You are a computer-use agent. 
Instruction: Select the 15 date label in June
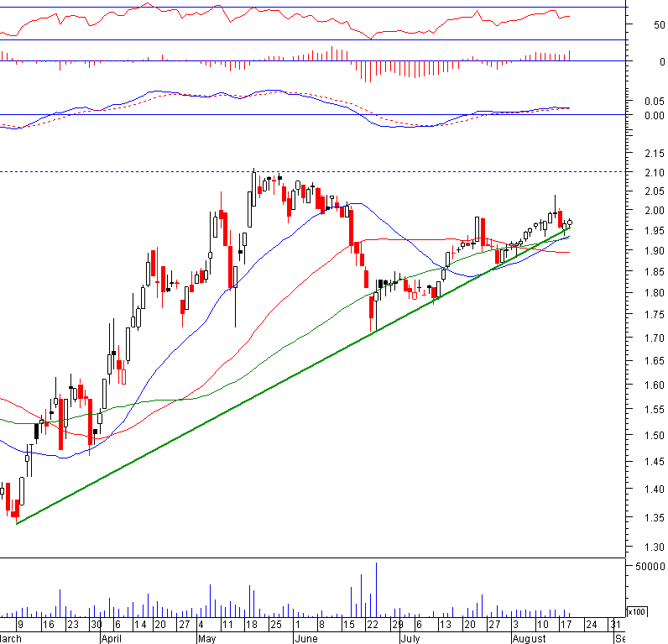pos(349,625)
